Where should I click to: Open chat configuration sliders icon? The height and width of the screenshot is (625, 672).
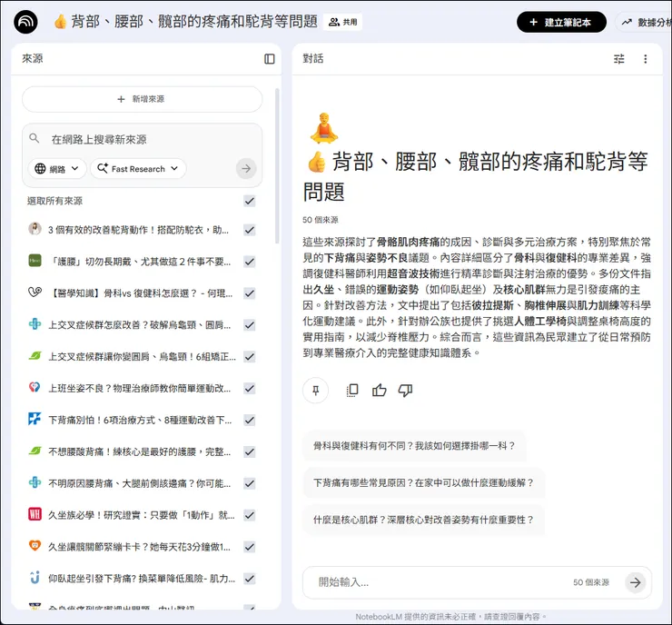(x=618, y=59)
